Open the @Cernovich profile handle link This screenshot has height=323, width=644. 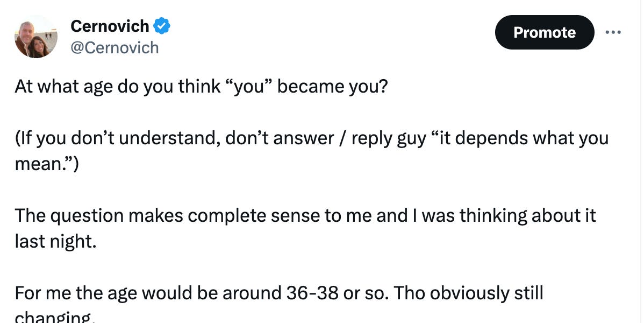[x=115, y=48]
